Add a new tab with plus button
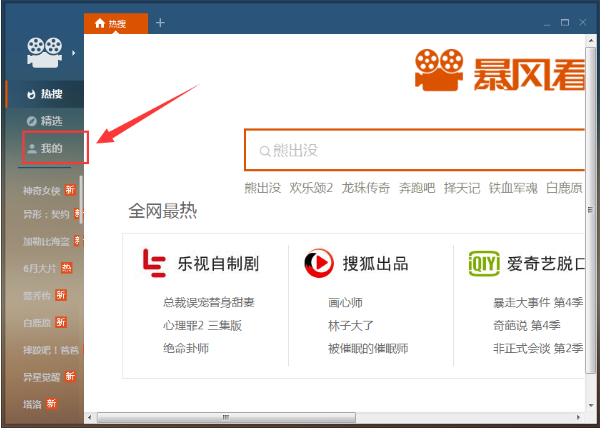The height and width of the screenshot is (429, 600). coord(160,23)
